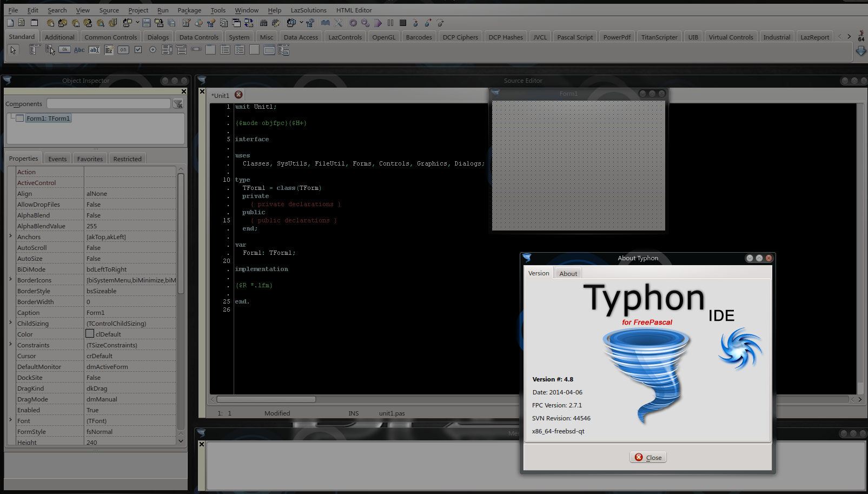Click the Caption value Form1

coord(130,313)
